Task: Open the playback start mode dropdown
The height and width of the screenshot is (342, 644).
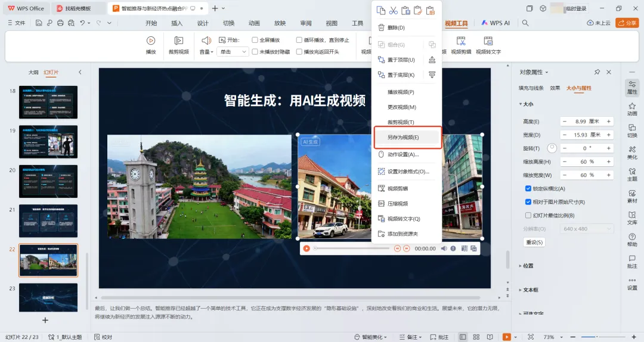Action: point(233,52)
